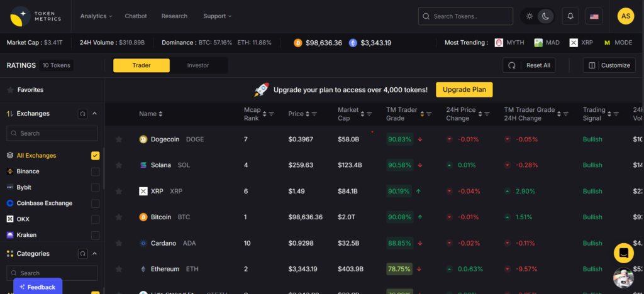Open trending MODE token icon
This screenshot has width=644, height=294.
pos(607,43)
